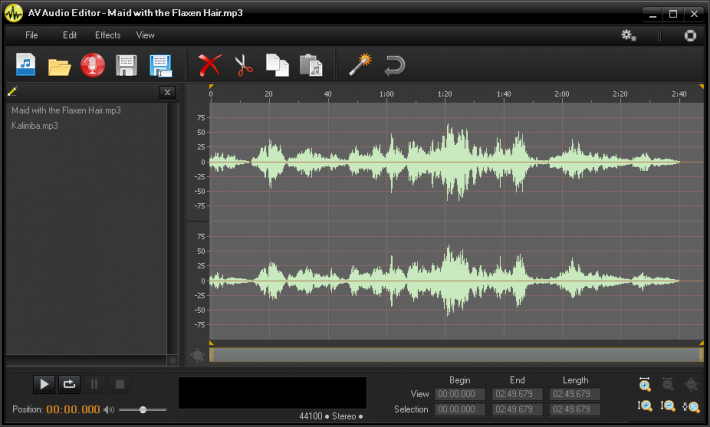This screenshot has width=710, height=427.
Task: Copy selection with pages icon
Action: tap(277, 65)
